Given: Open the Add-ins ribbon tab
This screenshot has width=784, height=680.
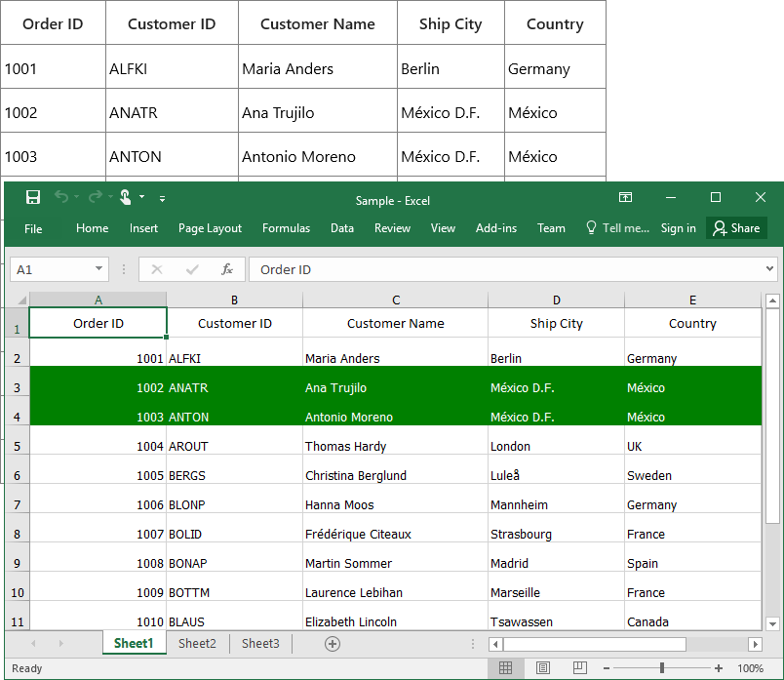Looking at the screenshot, I should [496, 228].
